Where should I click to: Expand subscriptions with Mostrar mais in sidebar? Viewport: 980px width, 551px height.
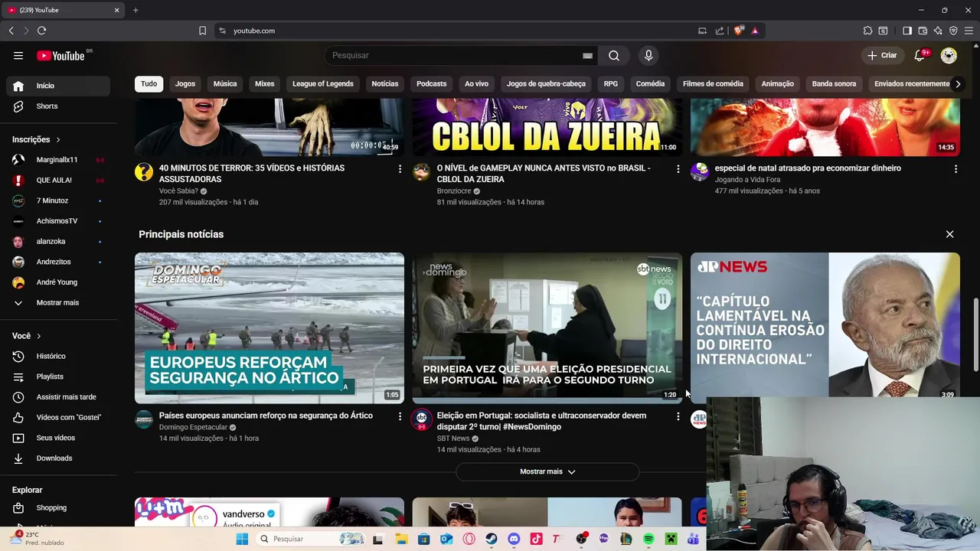tap(58, 303)
